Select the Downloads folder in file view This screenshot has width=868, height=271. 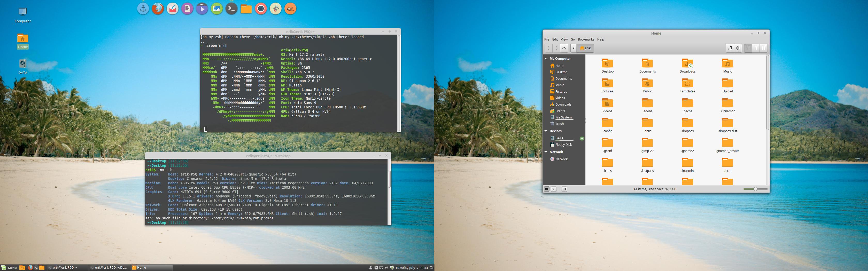(687, 66)
